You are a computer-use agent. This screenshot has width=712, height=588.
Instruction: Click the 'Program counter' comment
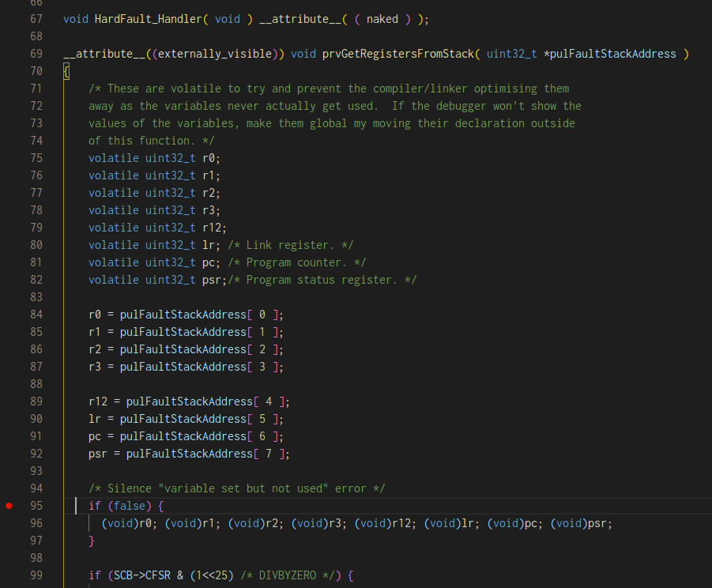click(297, 262)
